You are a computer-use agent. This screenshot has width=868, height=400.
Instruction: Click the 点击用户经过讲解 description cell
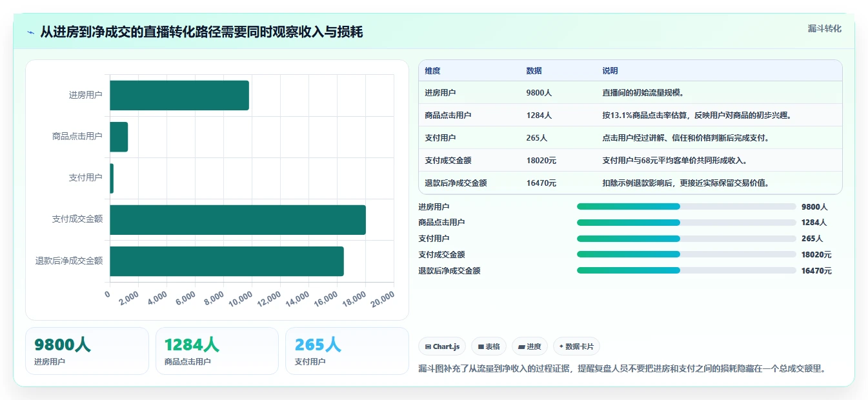(x=685, y=138)
